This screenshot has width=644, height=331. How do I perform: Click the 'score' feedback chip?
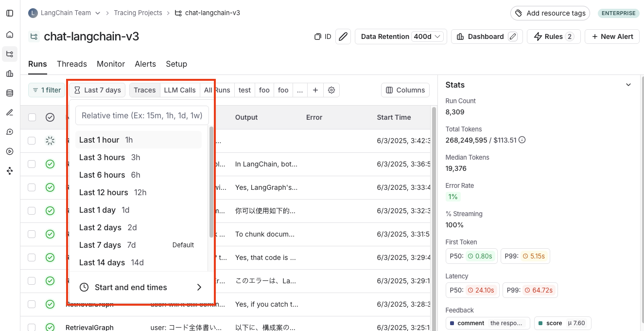click(563, 323)
